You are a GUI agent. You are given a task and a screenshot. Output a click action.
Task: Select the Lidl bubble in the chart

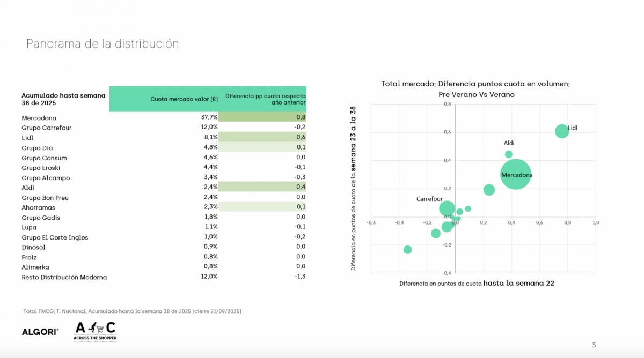[x=561, y=131]
